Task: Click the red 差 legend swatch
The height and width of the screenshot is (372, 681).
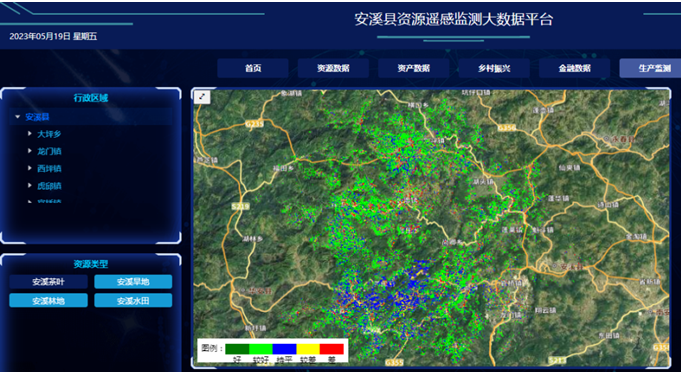Action: coord(331,349)
